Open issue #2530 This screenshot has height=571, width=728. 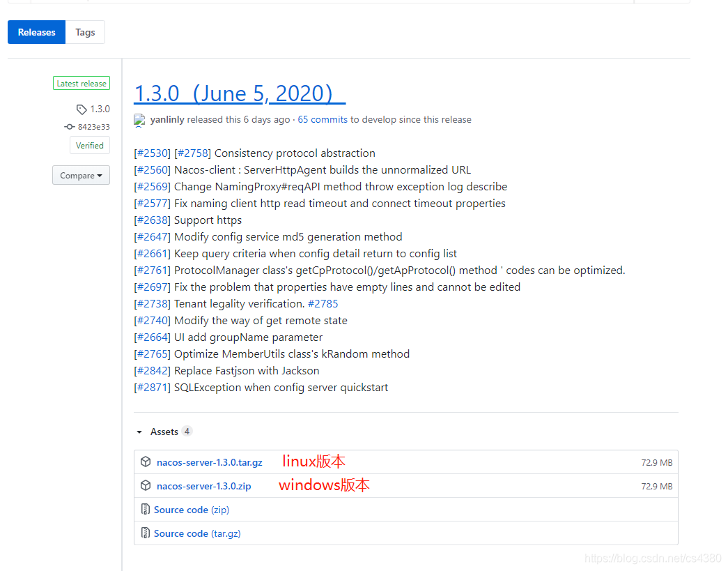[x=153, y=153]
